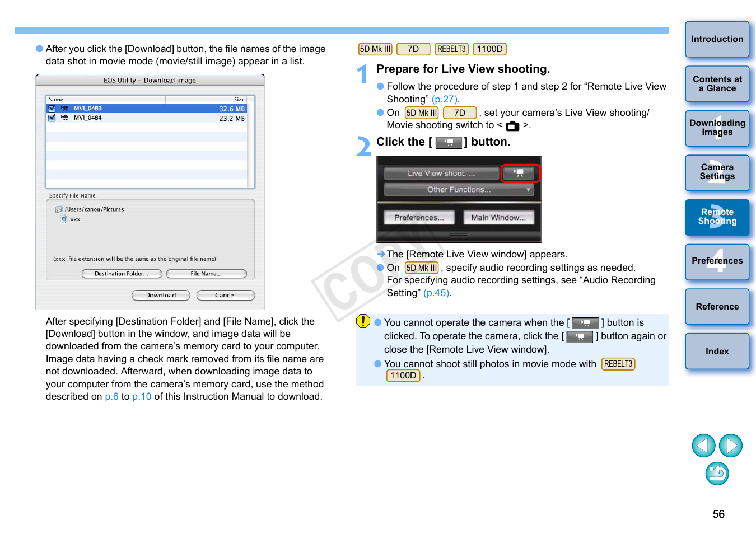
Task: Click the Size column header
Action: coord(206,100)
